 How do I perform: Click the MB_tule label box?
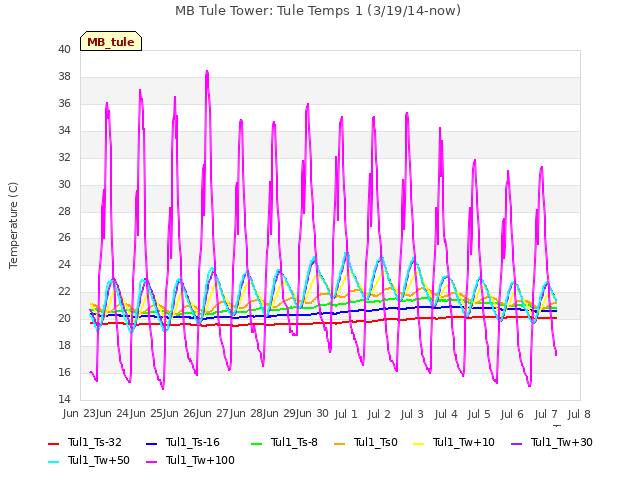[x=111, y=41]
